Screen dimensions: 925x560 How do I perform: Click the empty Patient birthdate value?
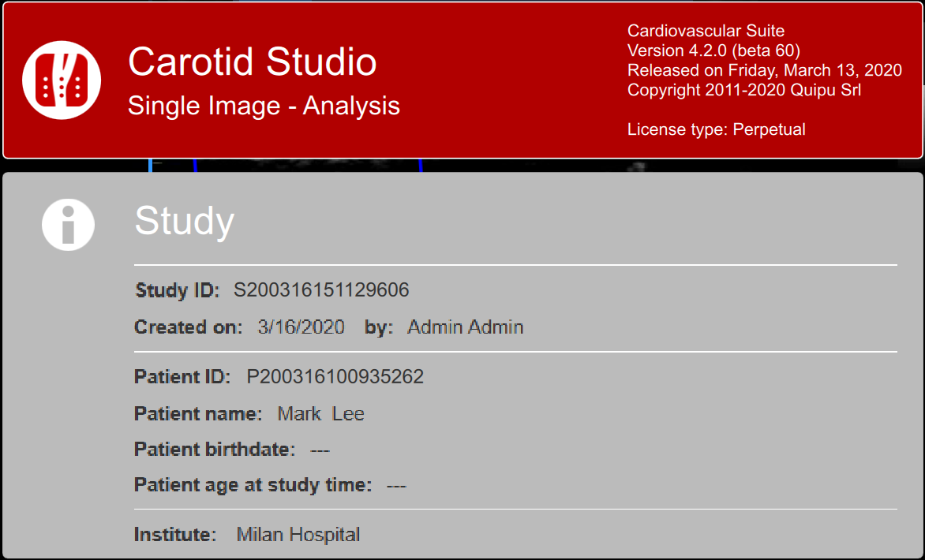pyautogui.click(x=320, y=450)
